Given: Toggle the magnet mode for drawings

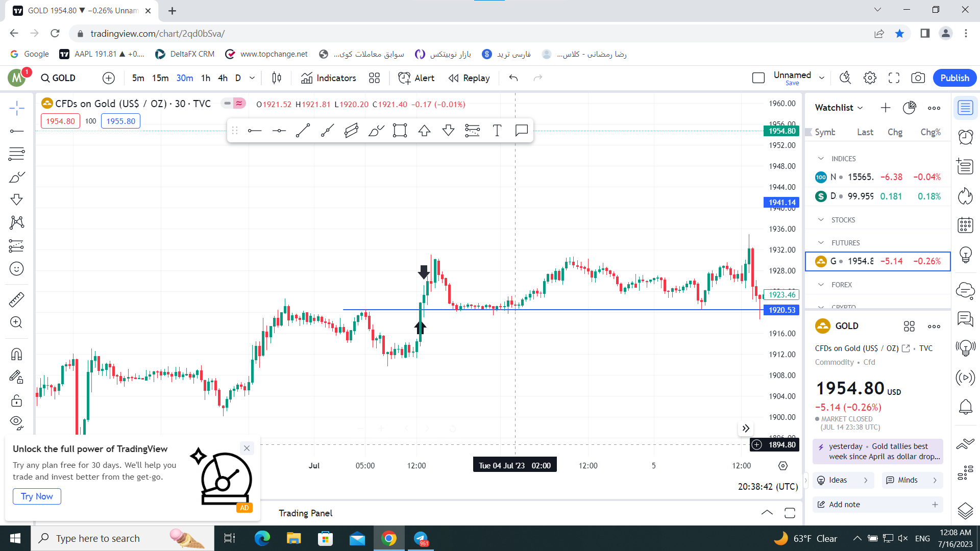Looking at the screenshot, I should (x=16, y=354).
